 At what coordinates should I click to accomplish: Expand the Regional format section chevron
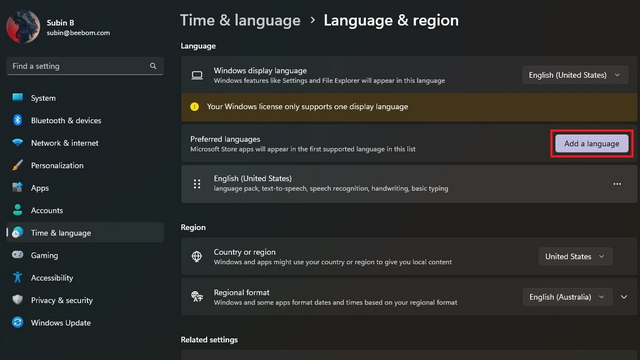point(624,297)
